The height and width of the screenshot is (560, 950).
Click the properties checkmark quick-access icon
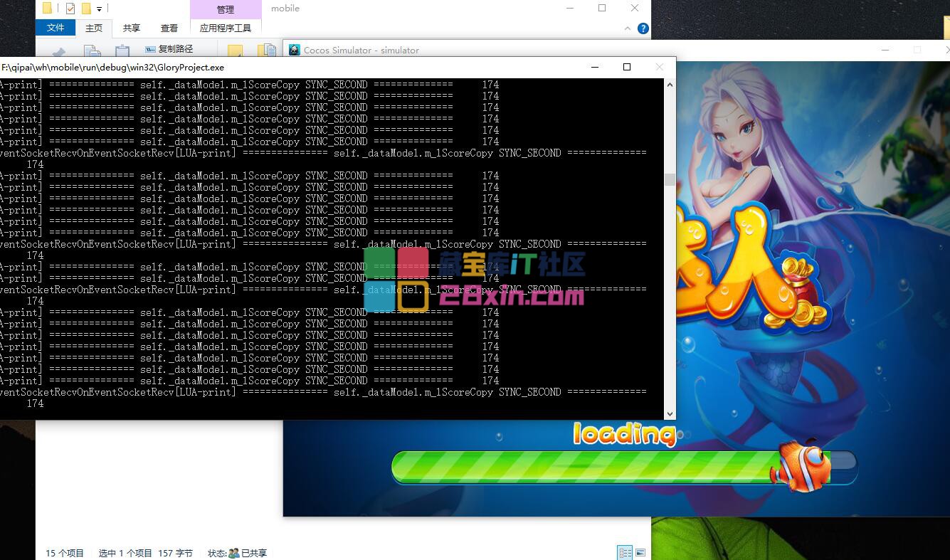click(70, 9)
